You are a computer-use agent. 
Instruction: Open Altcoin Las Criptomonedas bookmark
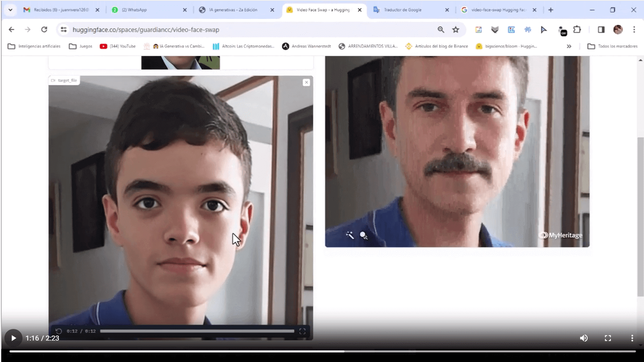coord(244,46)
